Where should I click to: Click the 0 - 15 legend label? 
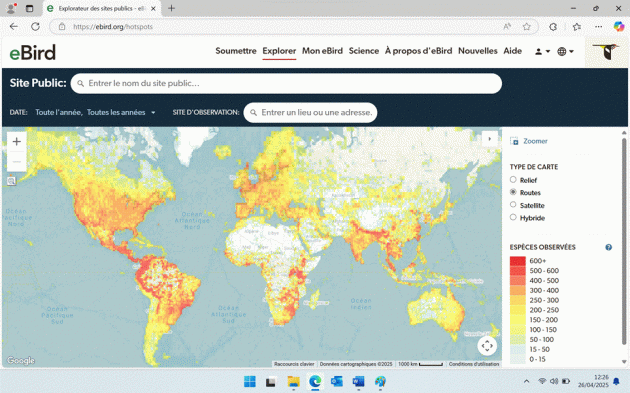tap(537, 359)
